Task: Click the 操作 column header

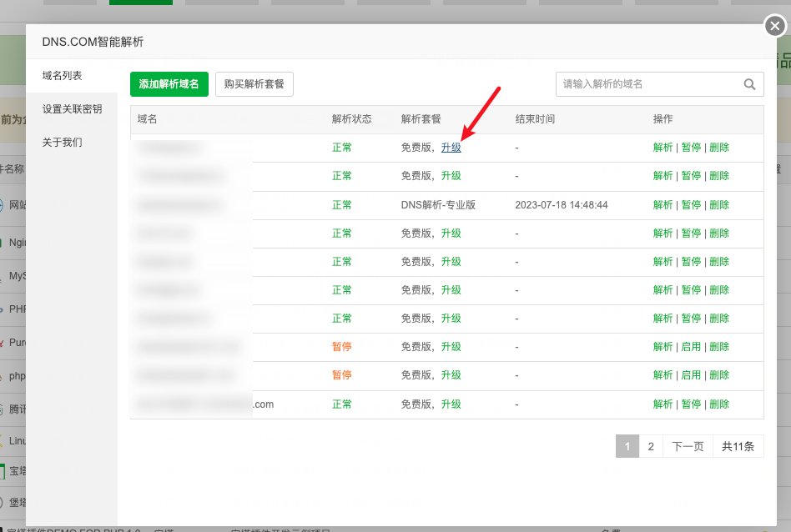Action: pyautogui.click(x=663, y=119)
